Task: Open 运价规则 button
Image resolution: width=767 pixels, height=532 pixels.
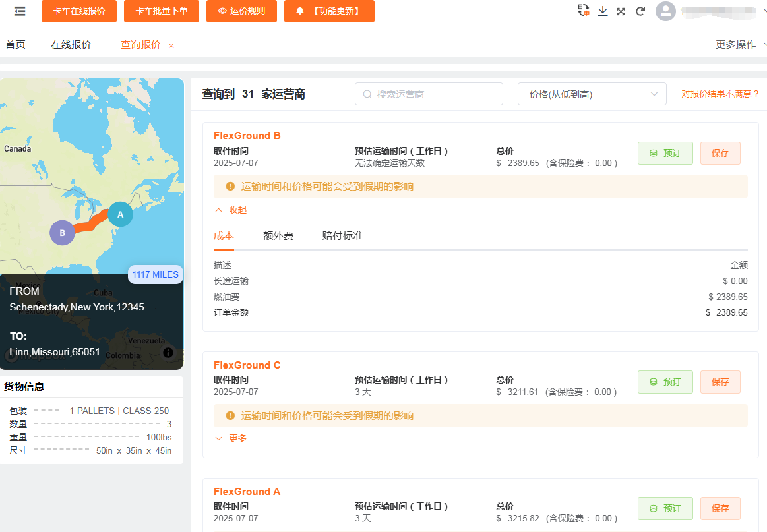Action: click(241, 11)
